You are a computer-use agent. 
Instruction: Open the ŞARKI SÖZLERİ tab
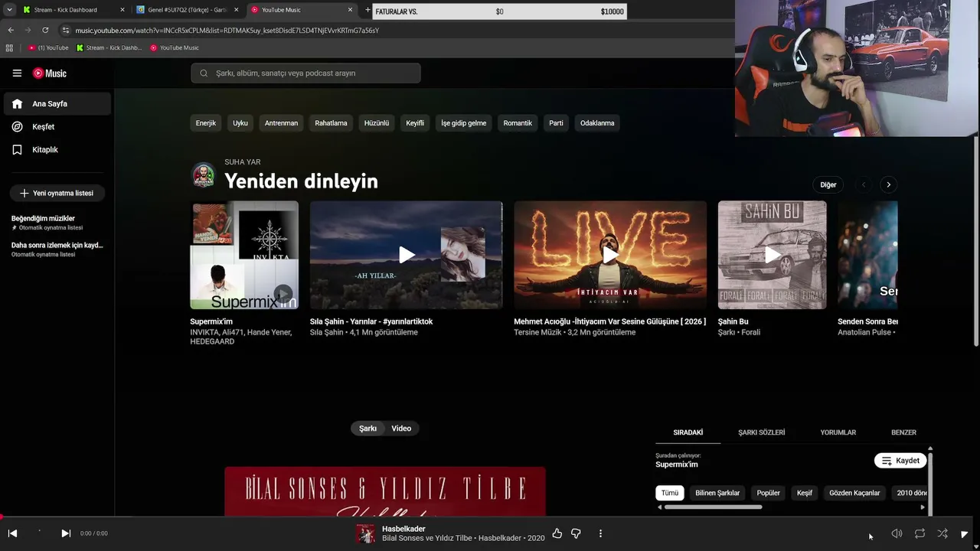pos(762,432)
